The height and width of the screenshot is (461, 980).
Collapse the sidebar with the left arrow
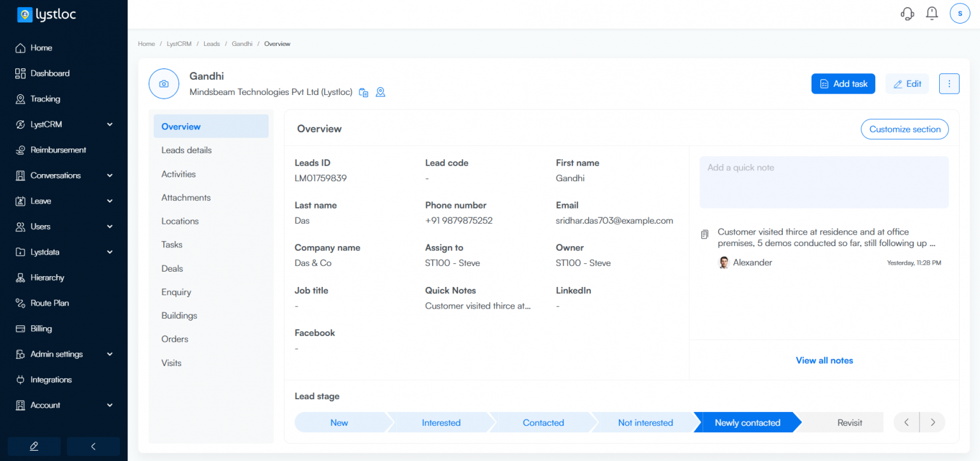[x=93, y=446]
